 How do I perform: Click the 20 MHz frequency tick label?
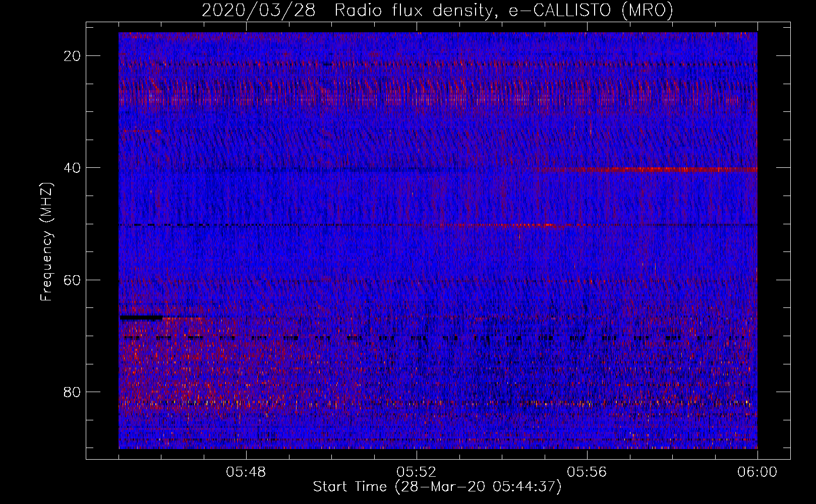tap(73, 56)
